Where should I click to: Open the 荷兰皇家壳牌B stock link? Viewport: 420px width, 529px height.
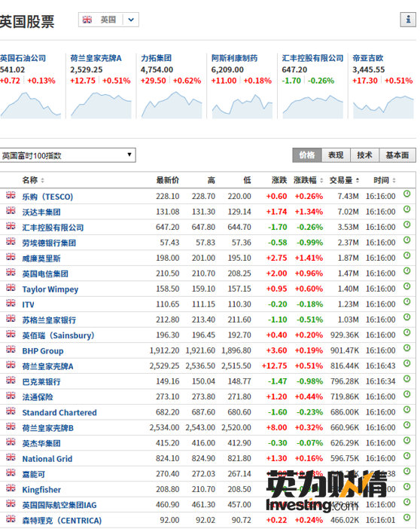pyautogui.click(x=47, y=428)
